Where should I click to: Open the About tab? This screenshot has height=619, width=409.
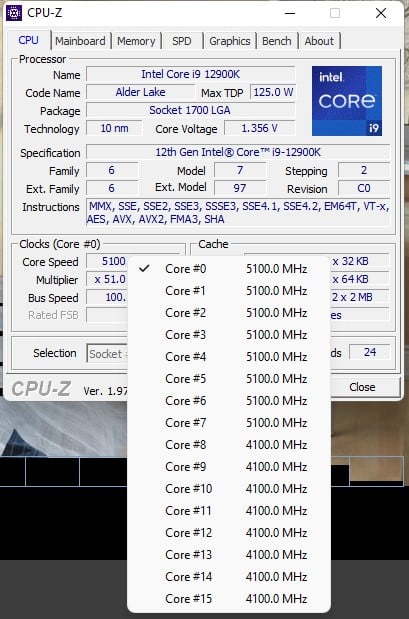319,41
